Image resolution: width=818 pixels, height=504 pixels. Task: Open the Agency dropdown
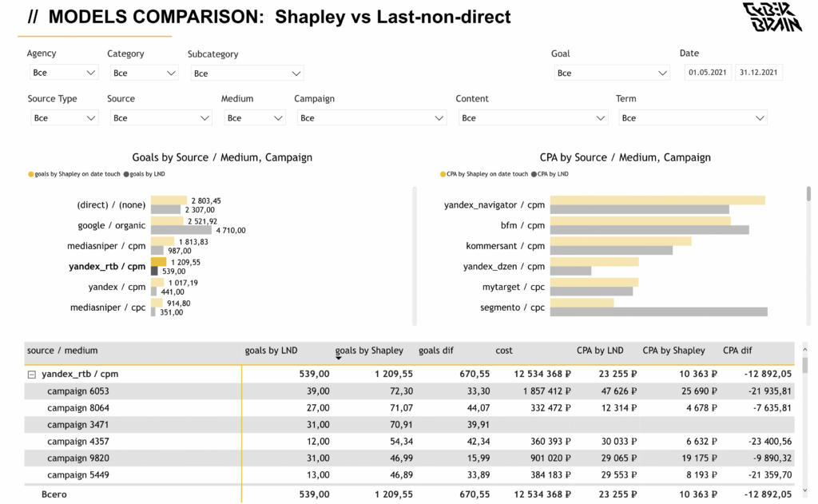63,73
